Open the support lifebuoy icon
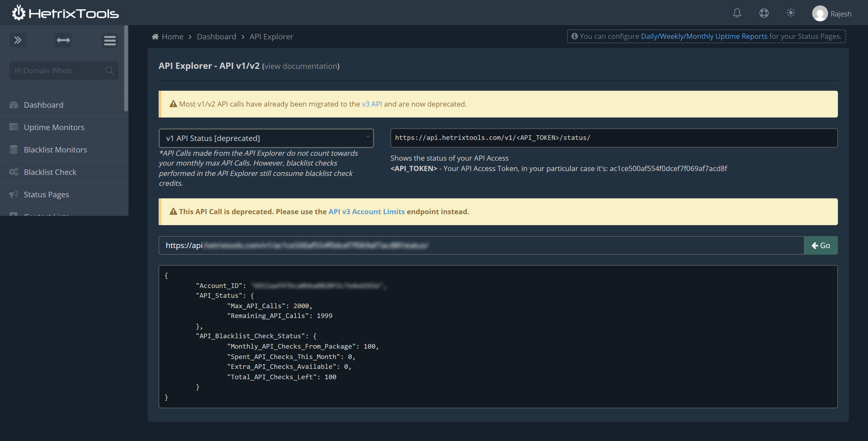868x441 pixels. click(x=764, y=13)
